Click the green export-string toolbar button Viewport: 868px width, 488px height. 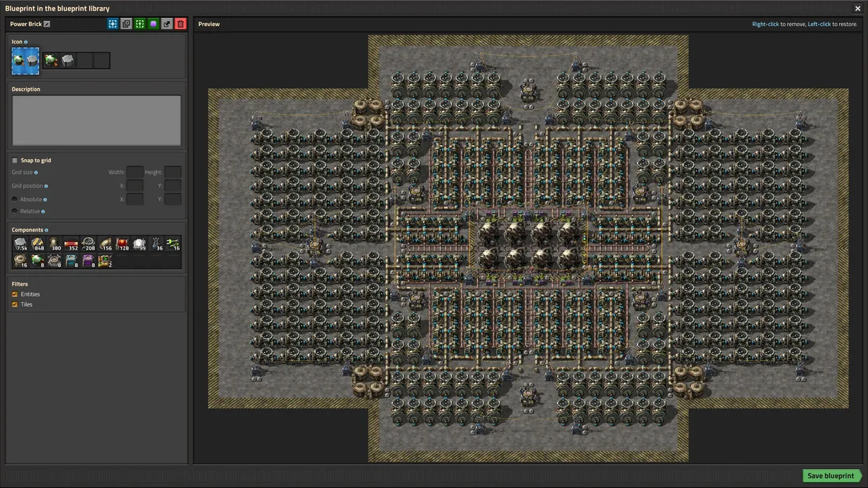140,24
